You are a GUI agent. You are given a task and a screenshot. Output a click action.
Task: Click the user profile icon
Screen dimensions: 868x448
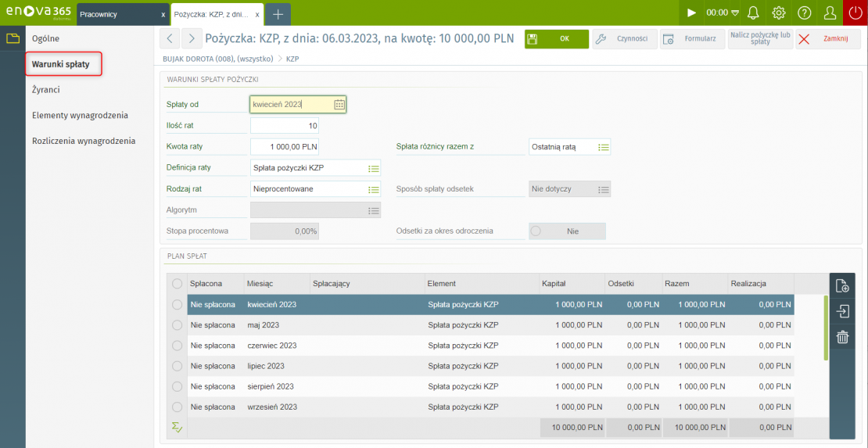tap(830, 13)
